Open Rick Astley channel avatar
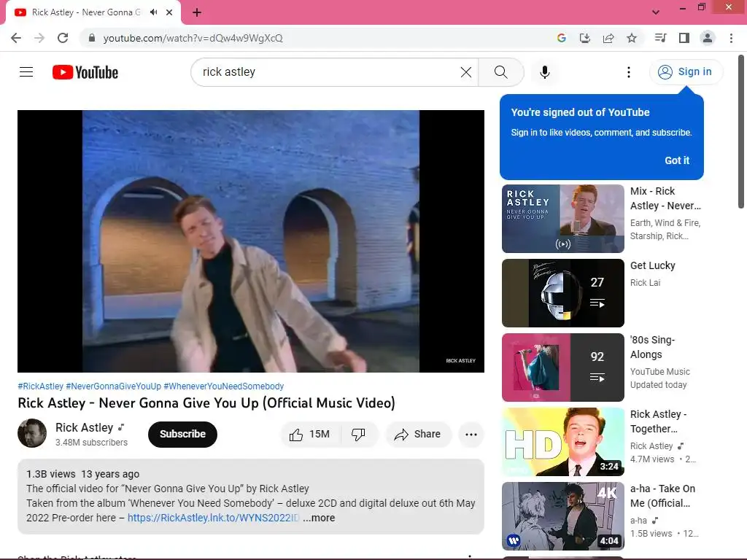 coord(32,433)
